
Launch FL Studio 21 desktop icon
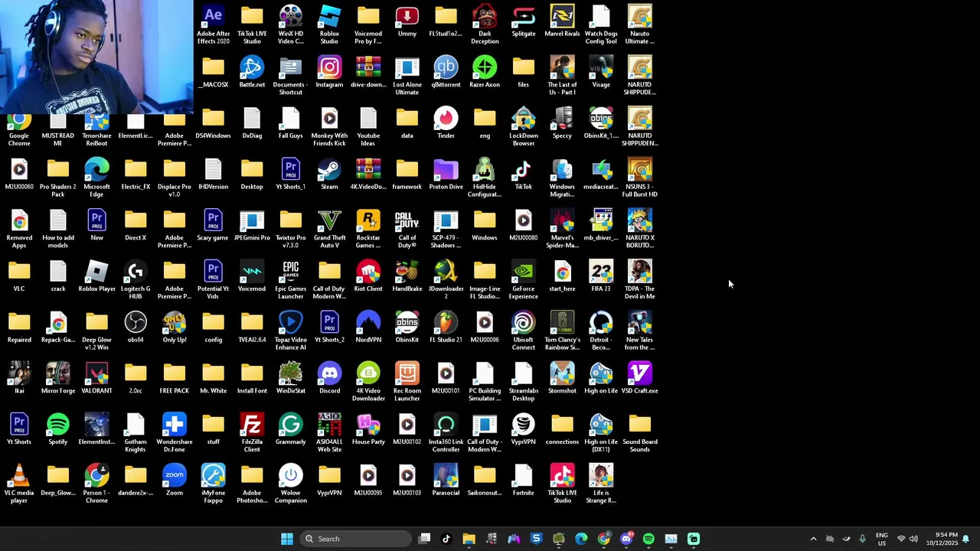446,328
